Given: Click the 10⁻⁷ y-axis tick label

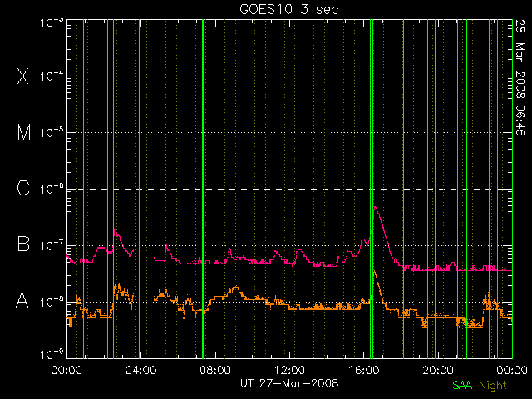Looking at the screenshot, I should pyautogui.click(x=52, y=245).
